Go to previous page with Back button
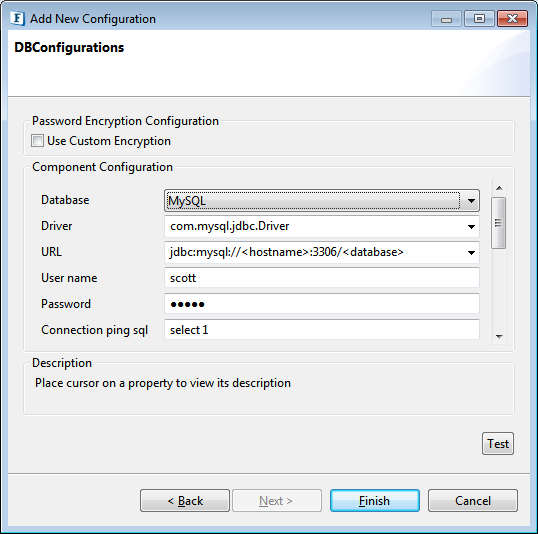 pos(185,501)
